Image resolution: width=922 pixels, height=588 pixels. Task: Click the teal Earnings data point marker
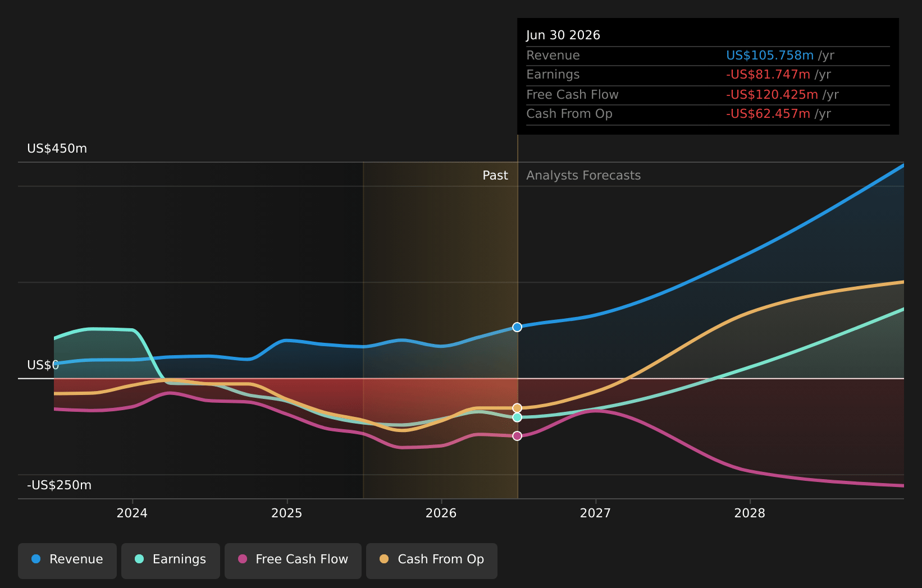pyautogui.click(x=517, y=417)
